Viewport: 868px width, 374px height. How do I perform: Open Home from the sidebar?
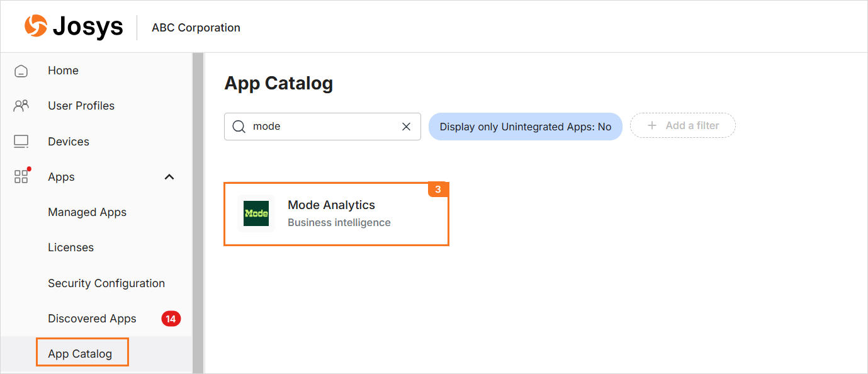click(x=63, y=71)
